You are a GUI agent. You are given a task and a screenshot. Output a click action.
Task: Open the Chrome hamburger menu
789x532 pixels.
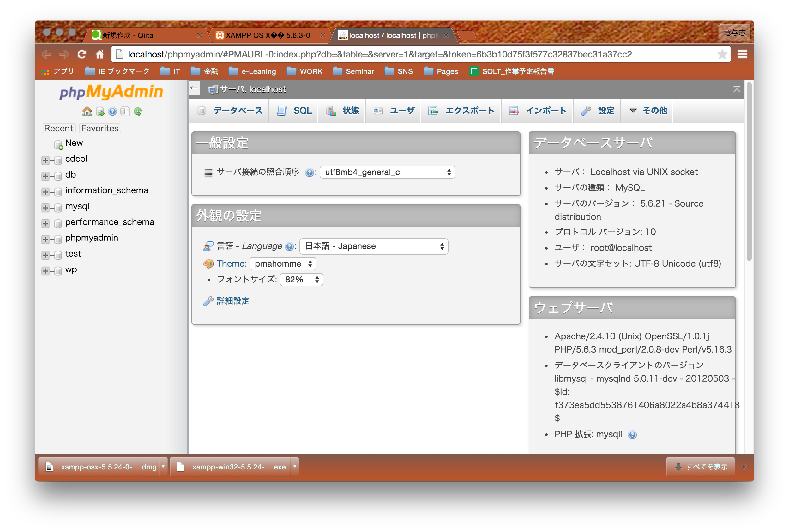(742, 54)
